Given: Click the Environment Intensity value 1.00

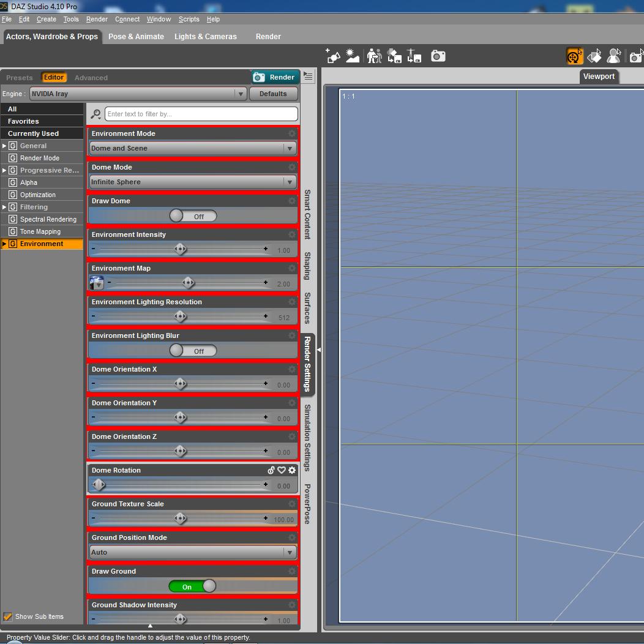Looking at the screenshot, I should pyautogui.click(x=284, y=250).
